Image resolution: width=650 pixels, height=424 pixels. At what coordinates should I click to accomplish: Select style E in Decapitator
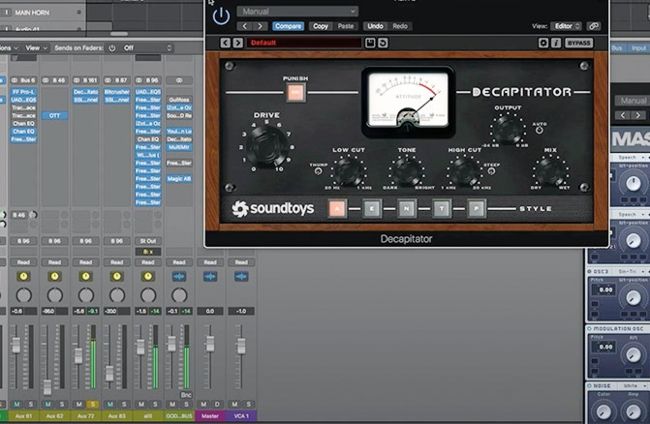click(372, 208)
